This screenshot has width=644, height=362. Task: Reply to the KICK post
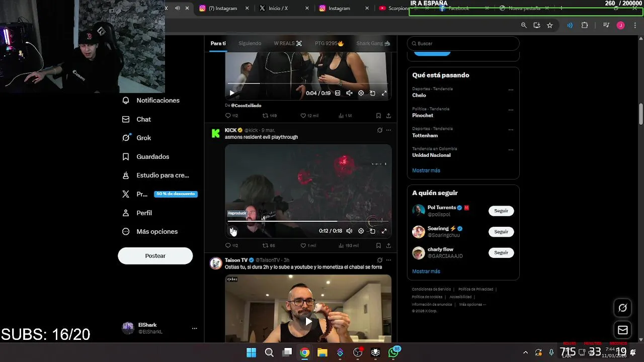tap(231, 245)
